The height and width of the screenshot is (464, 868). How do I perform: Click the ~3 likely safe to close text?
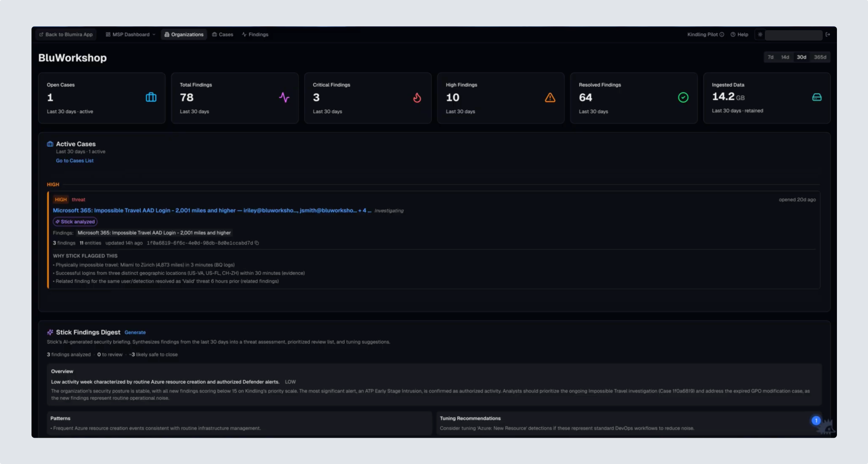(153, 354)
